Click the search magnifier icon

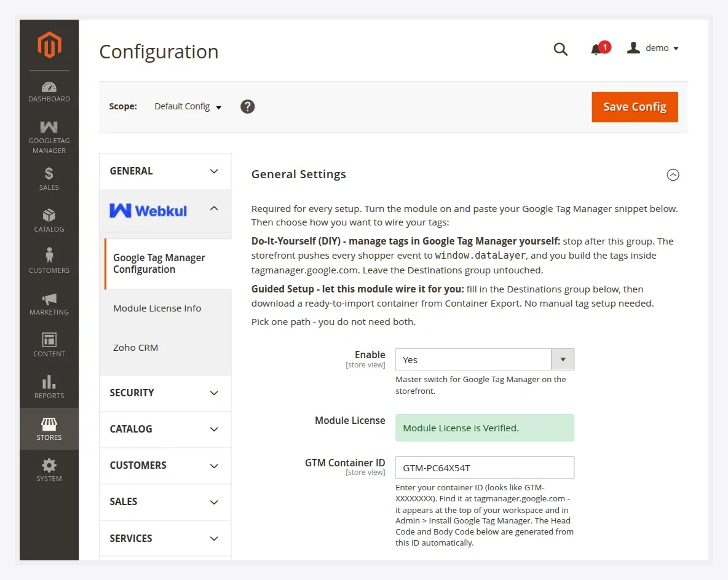tap(560, 49)
